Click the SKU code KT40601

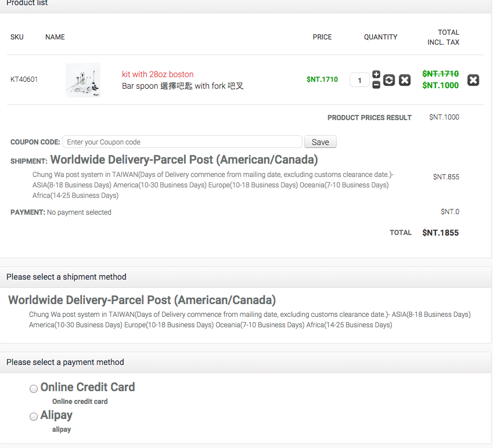tap(24, 80)
